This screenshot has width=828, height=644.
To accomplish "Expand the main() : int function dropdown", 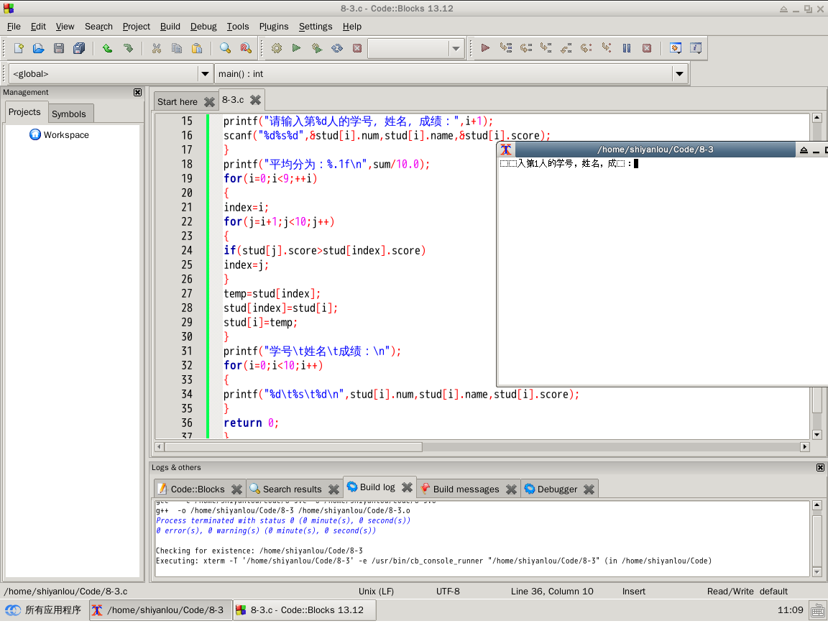I will point(680,74).
